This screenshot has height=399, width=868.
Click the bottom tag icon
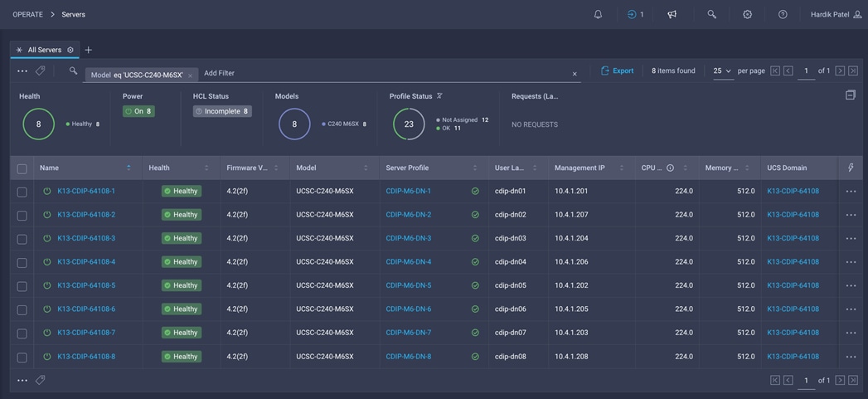tap(40, 380)
